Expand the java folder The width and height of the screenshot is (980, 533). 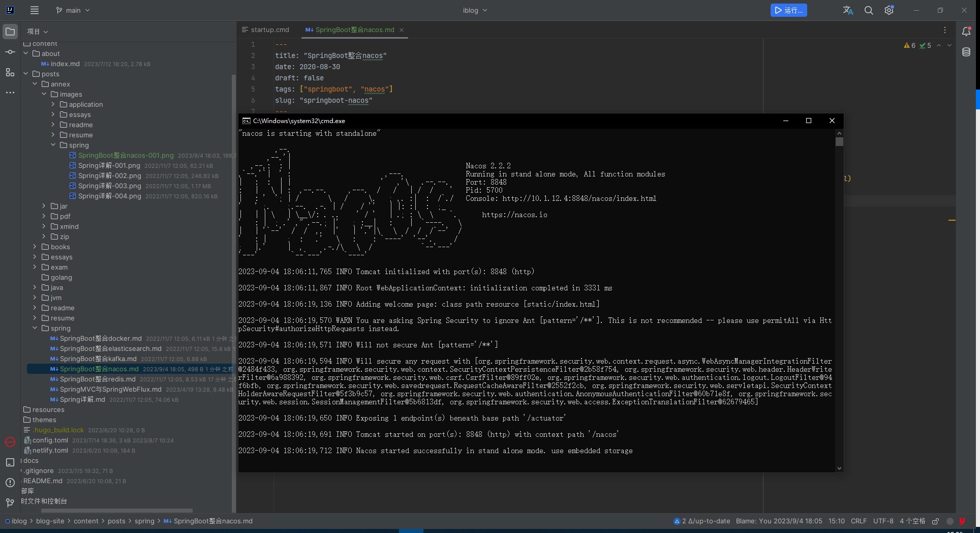click(35, 287)
